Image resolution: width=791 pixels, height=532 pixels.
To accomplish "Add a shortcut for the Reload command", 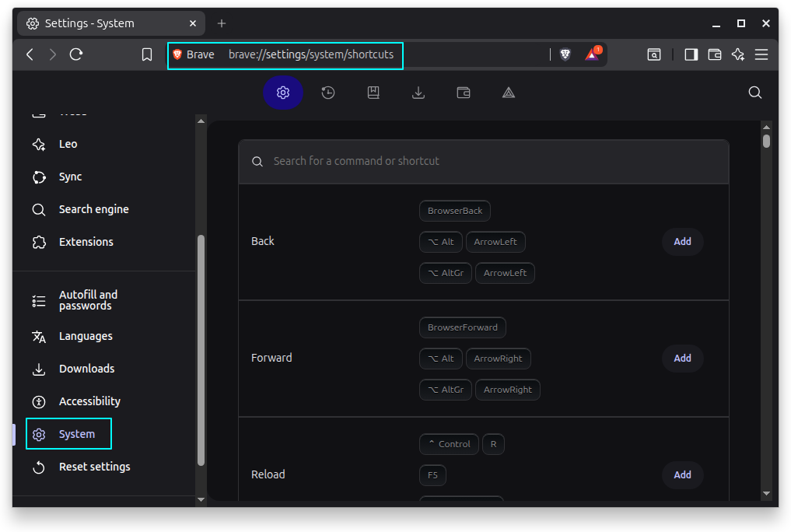I will pos(682,475).
